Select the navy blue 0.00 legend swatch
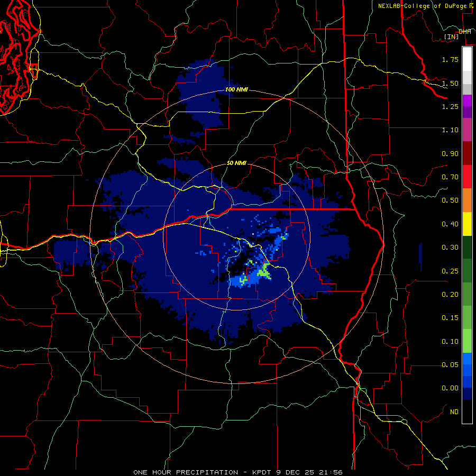Viewport: 476px width, 476px height. (467, 393)
